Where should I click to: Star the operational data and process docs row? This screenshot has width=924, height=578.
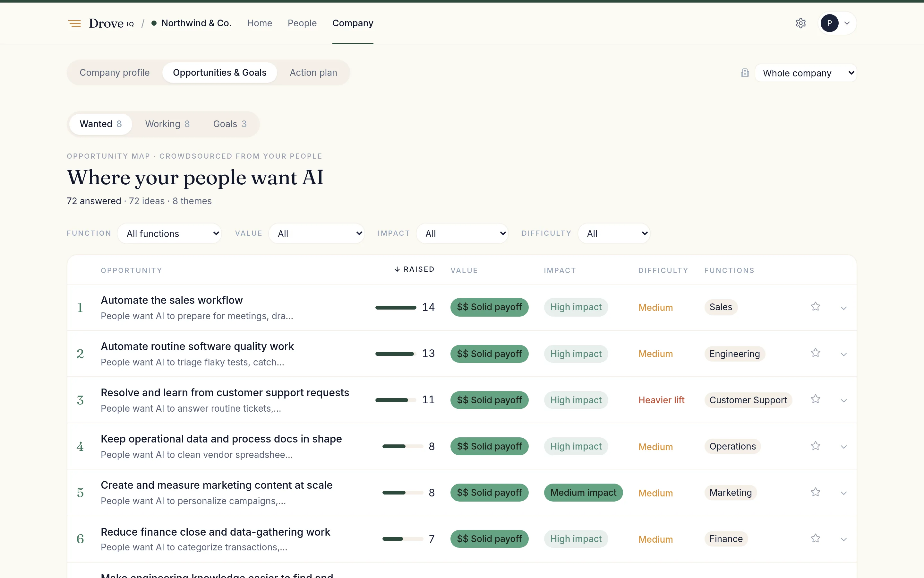(x=815, y=446)
